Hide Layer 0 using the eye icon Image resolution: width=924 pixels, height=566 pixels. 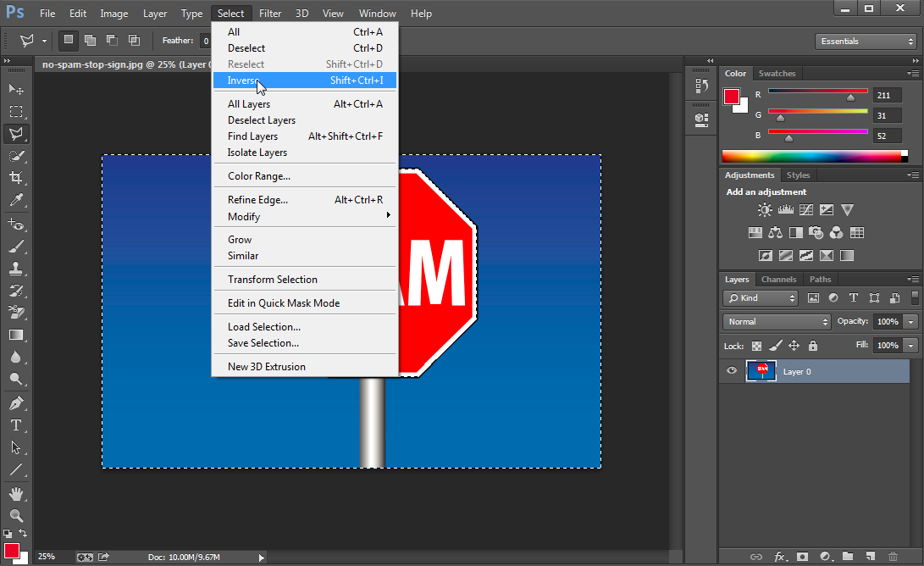pos(732,371)
